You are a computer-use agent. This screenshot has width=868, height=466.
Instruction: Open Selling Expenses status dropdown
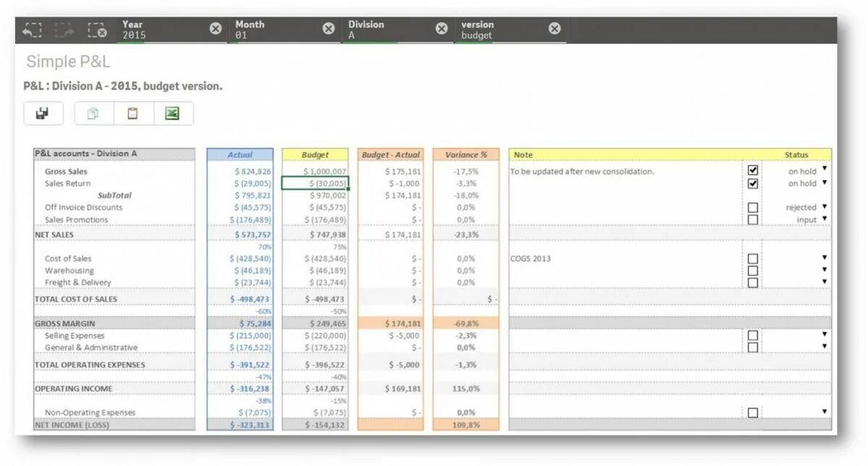824,334
